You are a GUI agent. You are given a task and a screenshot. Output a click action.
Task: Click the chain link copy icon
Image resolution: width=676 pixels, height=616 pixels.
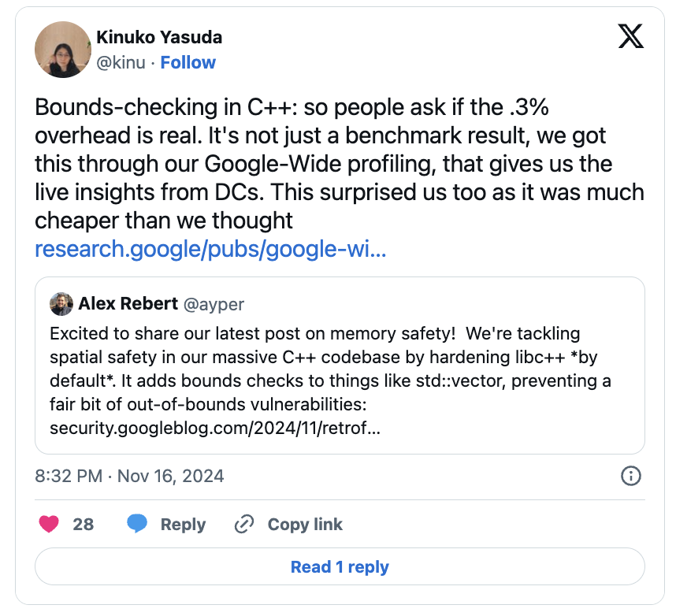tap(244, 525)
